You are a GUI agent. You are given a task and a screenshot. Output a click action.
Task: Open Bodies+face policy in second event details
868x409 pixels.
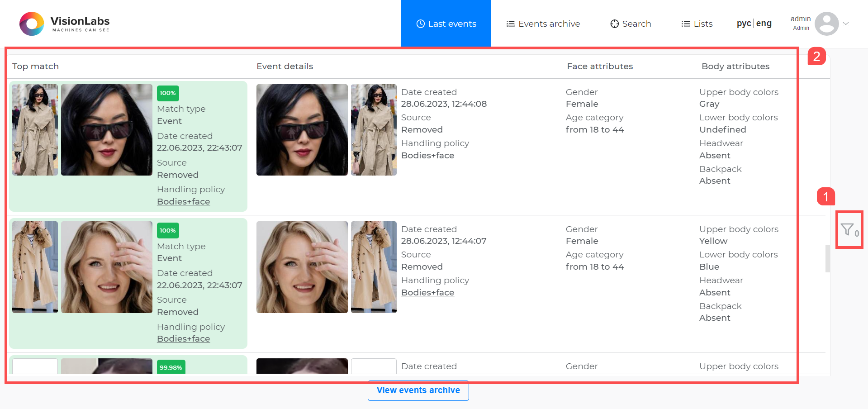427,292
